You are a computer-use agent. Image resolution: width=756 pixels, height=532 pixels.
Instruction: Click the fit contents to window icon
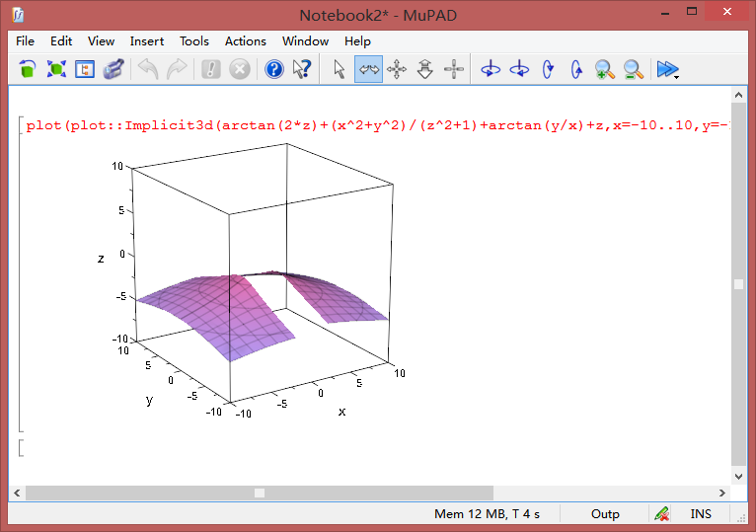56,69
